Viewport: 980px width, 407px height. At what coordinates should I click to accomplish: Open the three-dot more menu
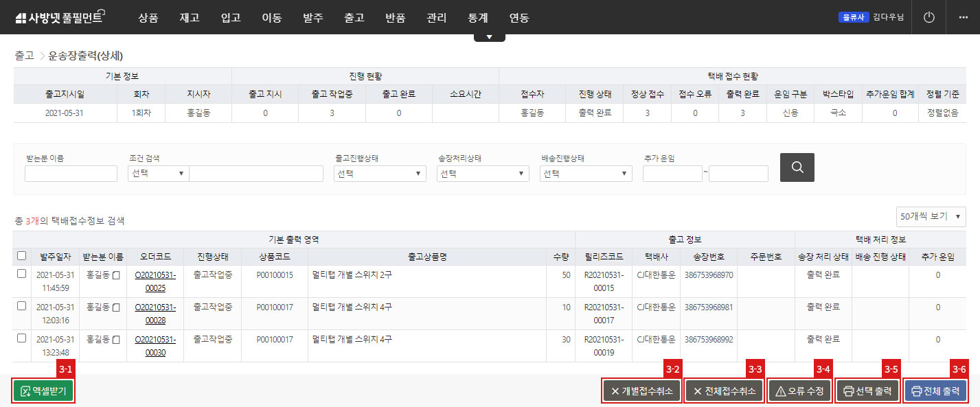pos(962,17)
